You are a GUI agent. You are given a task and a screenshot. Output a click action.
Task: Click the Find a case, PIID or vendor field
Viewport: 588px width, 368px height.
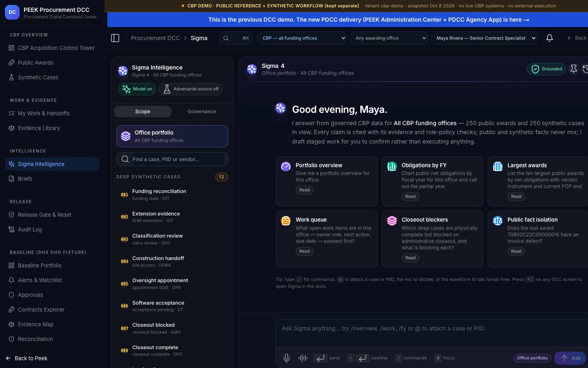[172, 159]
